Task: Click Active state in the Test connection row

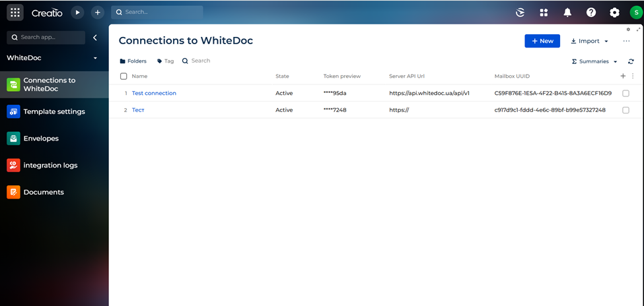Action: coord(284,93)
